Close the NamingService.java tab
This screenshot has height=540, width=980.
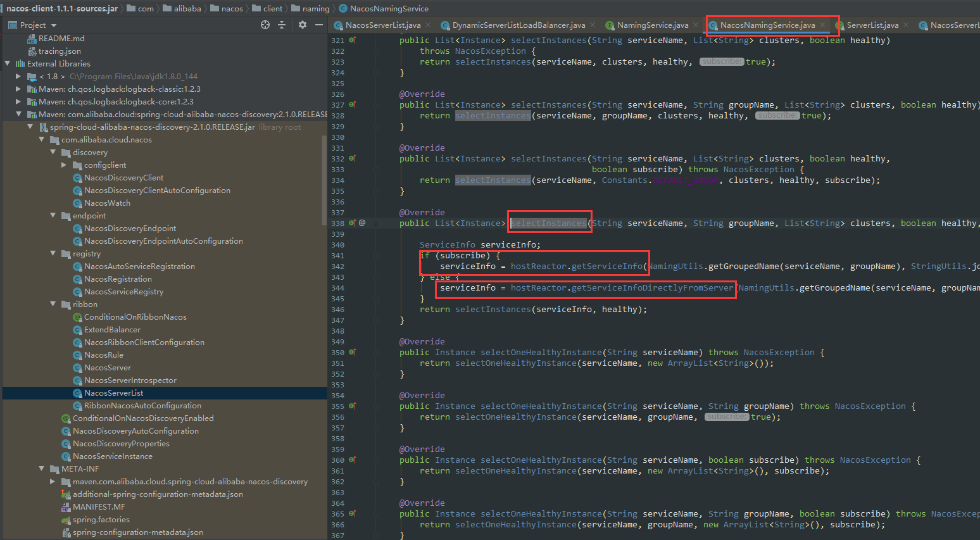[696, 25]
